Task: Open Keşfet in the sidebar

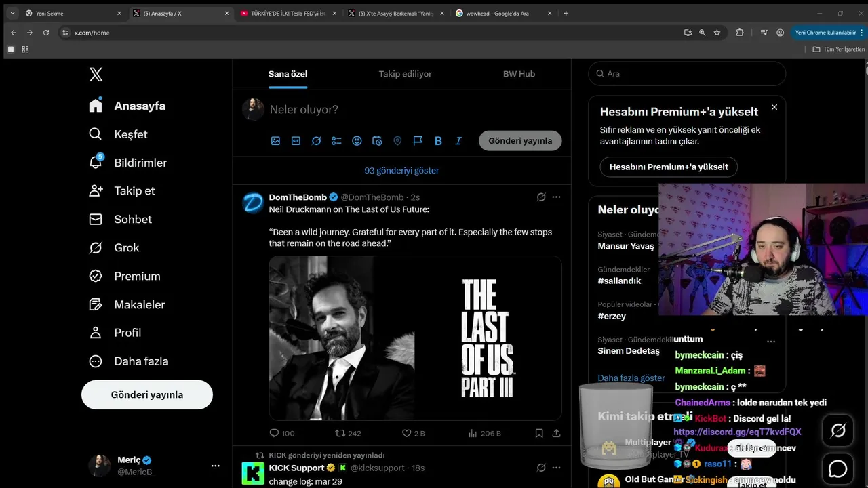Action: coord(119,134)
